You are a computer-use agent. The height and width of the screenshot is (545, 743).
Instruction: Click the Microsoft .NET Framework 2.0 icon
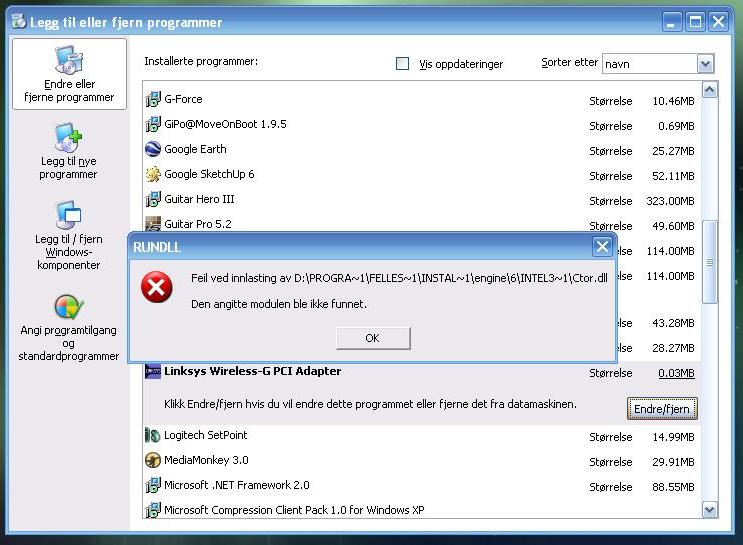153,485
